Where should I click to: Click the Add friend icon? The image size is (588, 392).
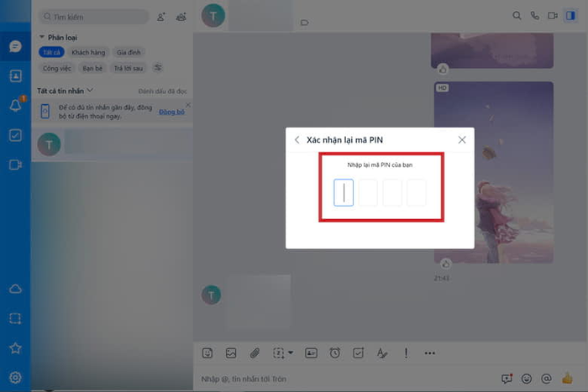(161, 17)
